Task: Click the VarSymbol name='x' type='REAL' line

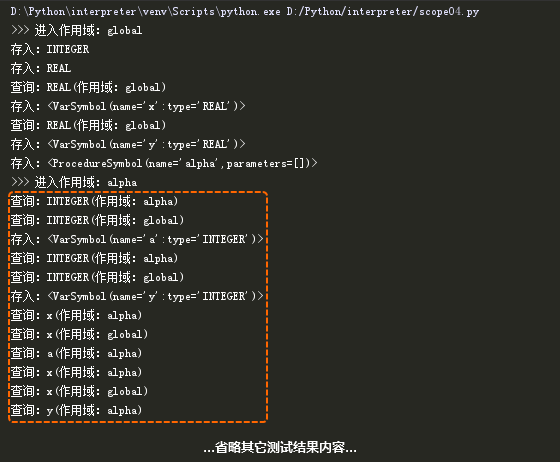Action: tap(128, 106)
